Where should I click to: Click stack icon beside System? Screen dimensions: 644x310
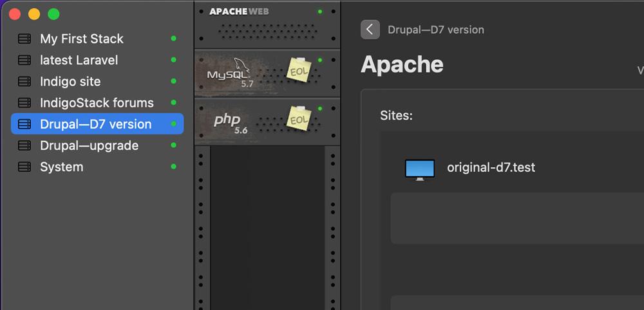coord(24,167)
